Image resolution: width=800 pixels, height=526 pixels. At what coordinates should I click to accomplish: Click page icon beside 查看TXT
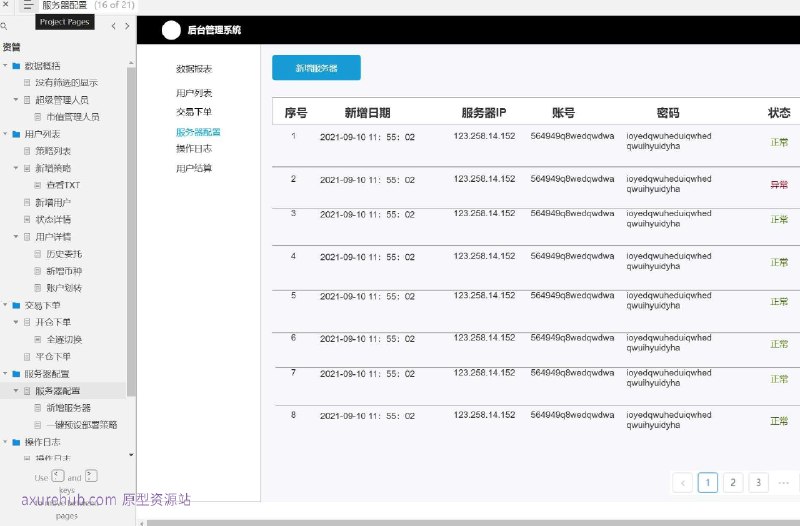[x=38, y=185]
